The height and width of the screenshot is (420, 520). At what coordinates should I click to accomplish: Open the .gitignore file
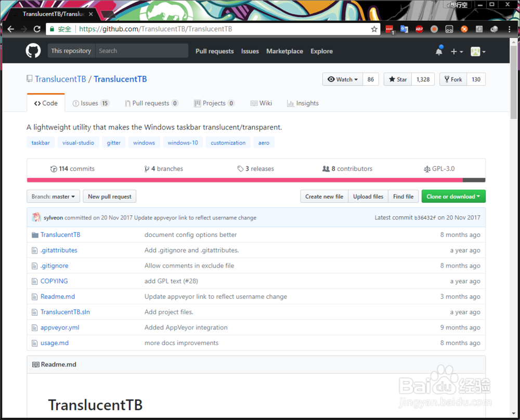point(55,266)
